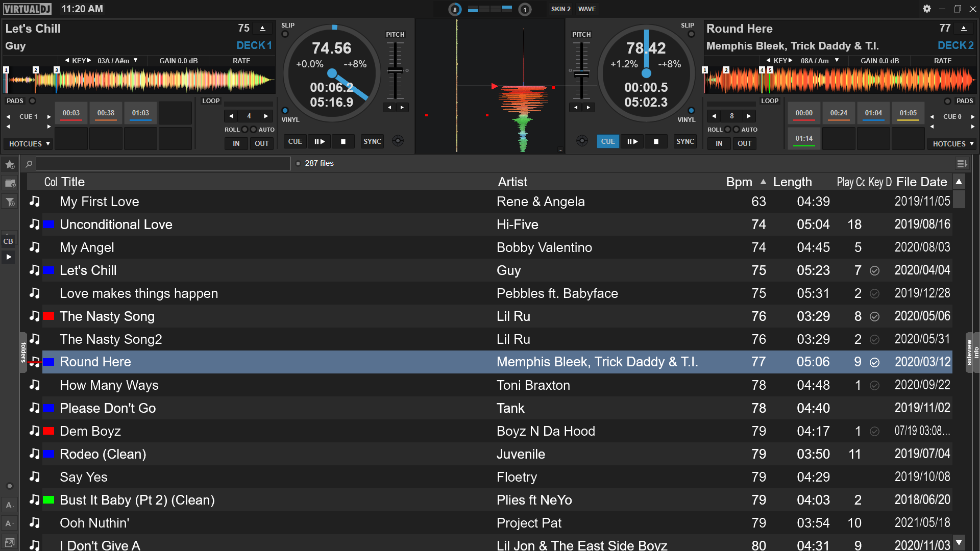Select the left crossfader assign button 8
Screen dimensions: 980x551
[x=455, y=10]
